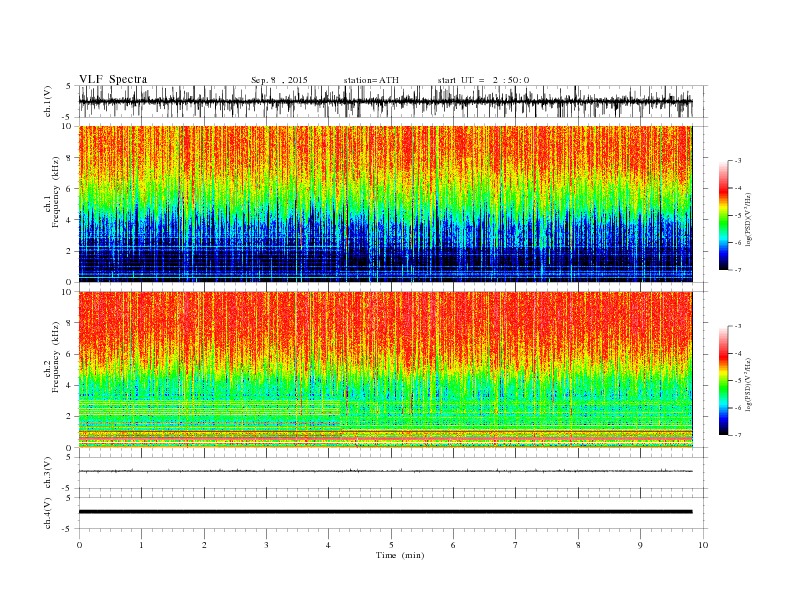The image size is (792, 612).
Task: Click the "VLF Spectra" title text
Action: click(113, 79)
